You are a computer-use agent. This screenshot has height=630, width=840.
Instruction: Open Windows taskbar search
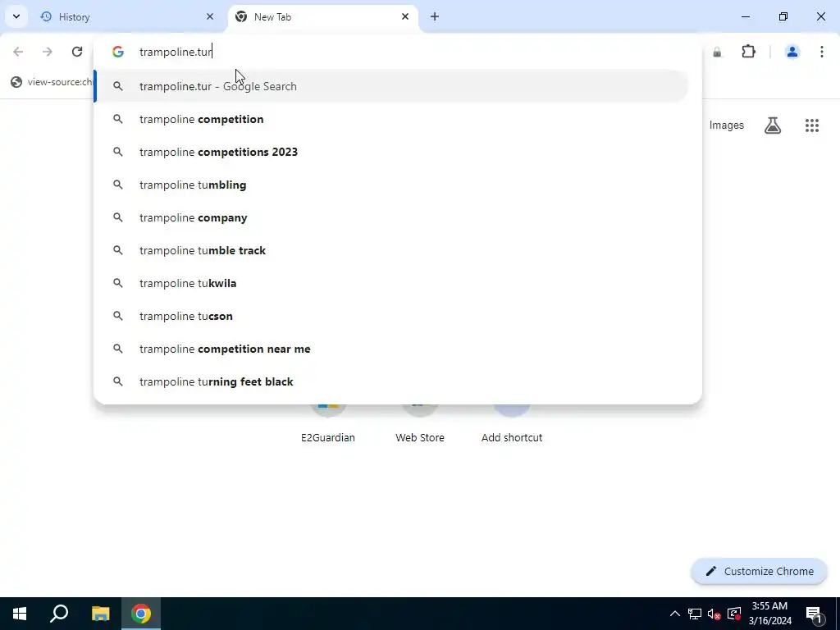click(x=59, y=614)
